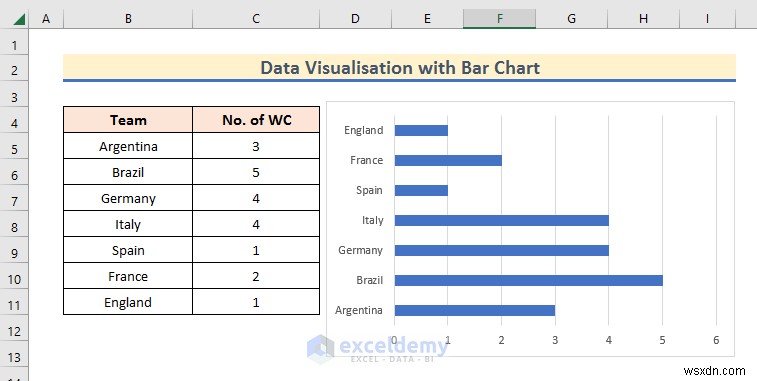
Task: Click the 'Team' header cell
Action: coord(128,120)
